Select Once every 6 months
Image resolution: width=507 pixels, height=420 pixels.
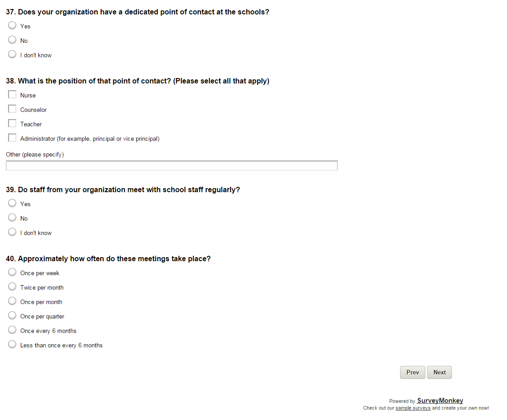12,330
